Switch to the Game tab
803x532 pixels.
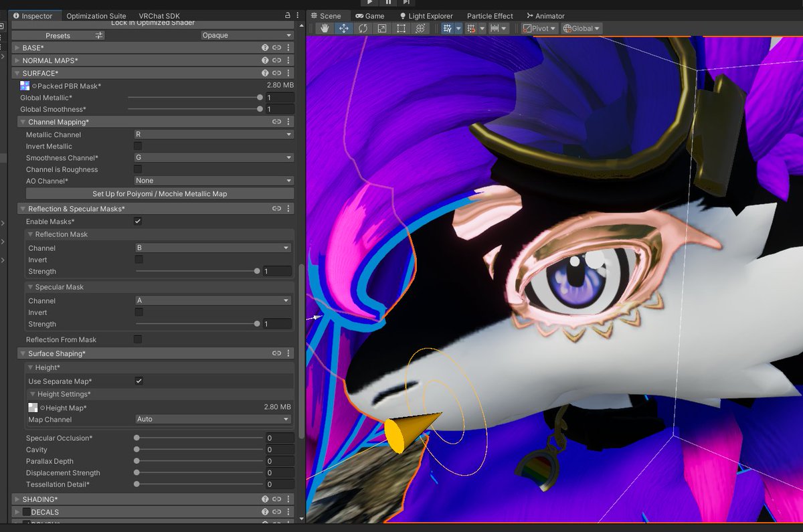point(370,16)
